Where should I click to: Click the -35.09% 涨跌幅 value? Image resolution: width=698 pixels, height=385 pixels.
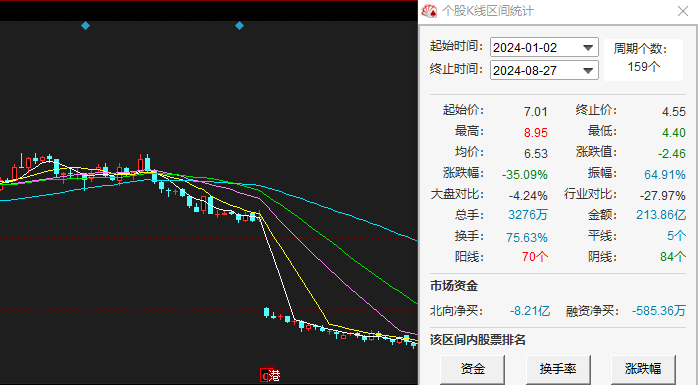pyautogui.click(x=524, y=174)
